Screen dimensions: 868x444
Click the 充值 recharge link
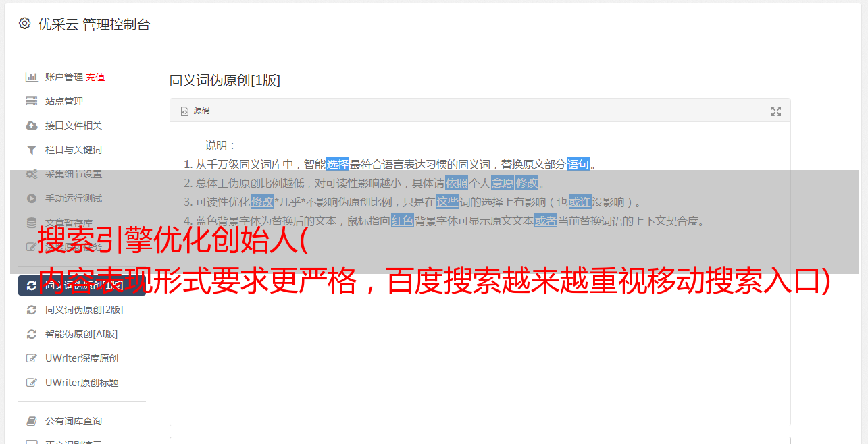click(x=95, y=77)
